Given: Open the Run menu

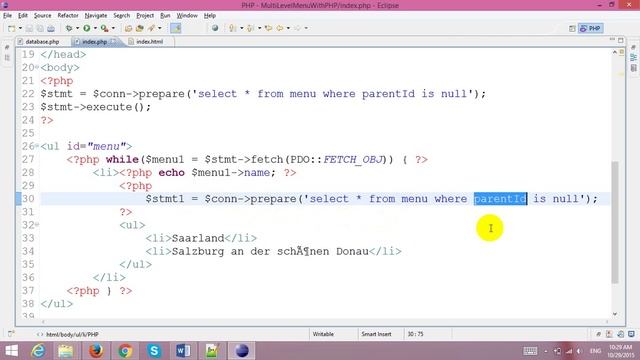Looking at the screenshot, I should [x=165, y=16].
